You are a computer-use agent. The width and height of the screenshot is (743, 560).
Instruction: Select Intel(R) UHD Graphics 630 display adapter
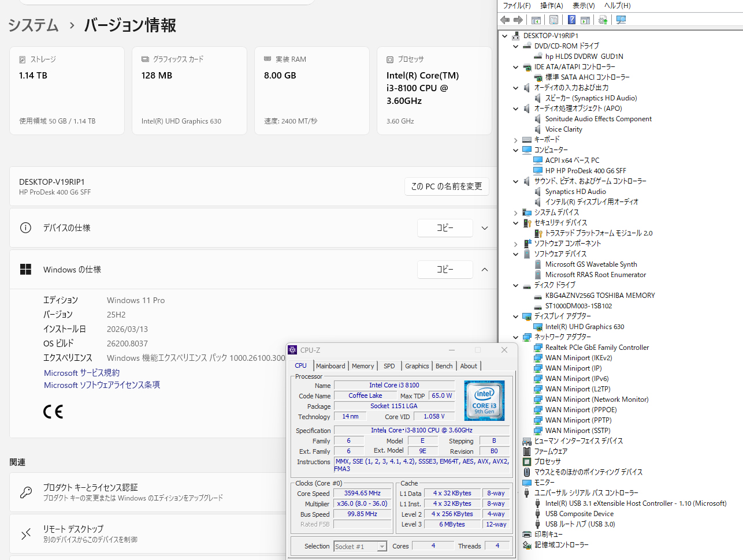584,327
